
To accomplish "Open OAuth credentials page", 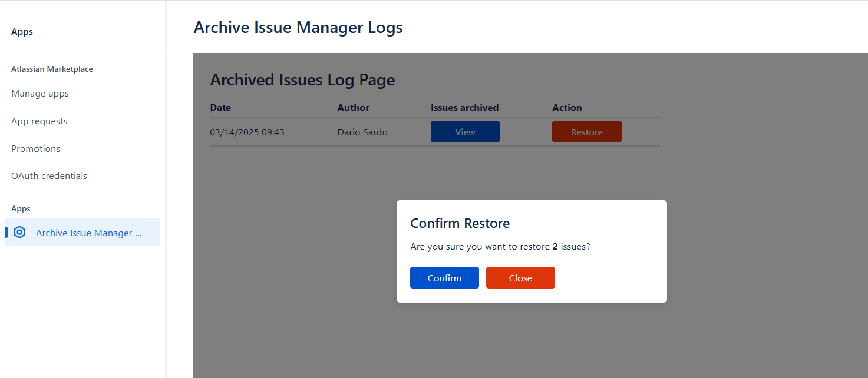I will click(49, 175).
